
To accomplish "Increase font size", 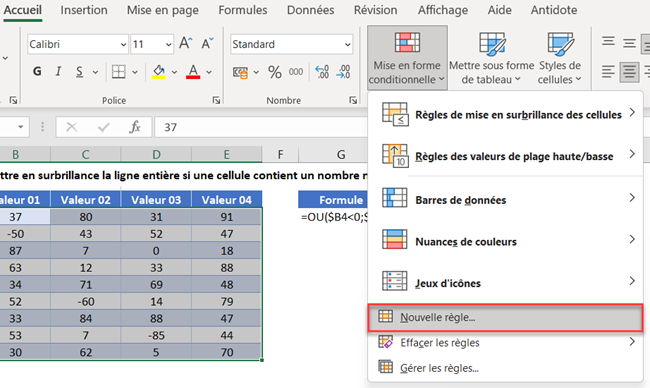I will 186,43.
